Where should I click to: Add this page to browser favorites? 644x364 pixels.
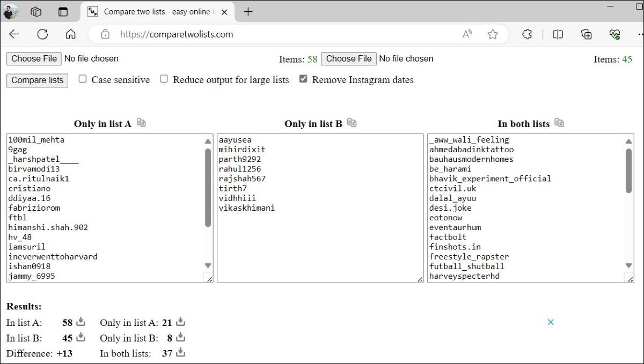(x=492, y=34)
